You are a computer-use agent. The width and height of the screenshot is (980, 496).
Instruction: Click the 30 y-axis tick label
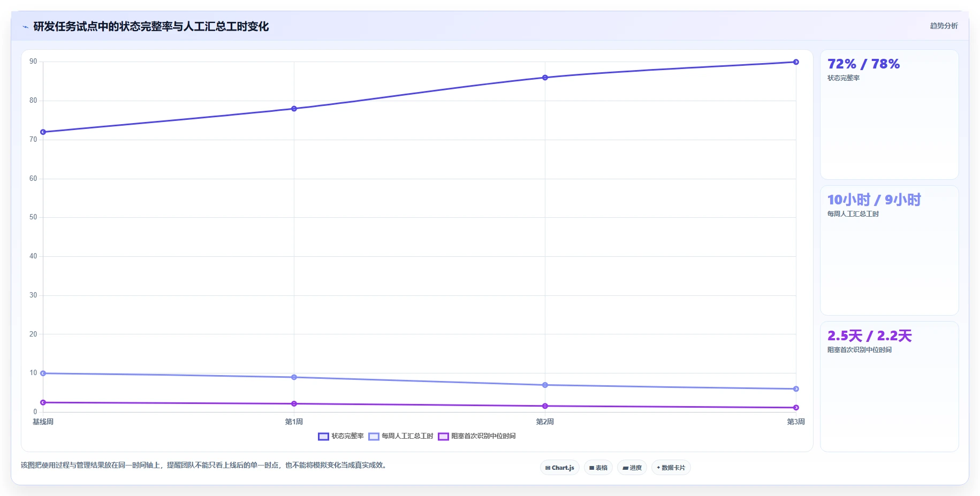click(33, 295)
